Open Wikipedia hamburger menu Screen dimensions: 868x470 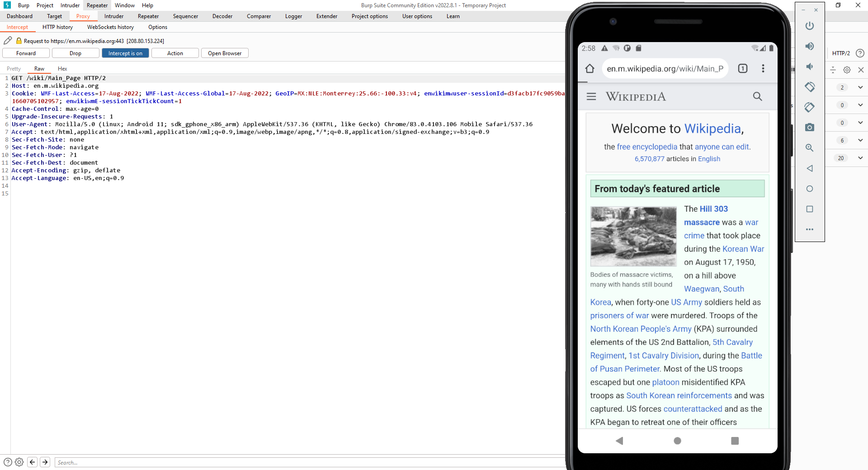click(x=591, y=96)
